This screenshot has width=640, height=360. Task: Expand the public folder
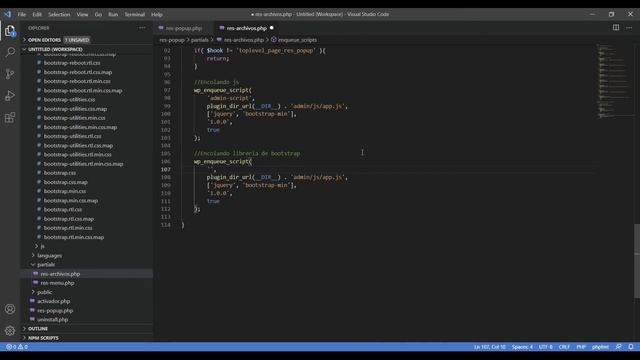pyautogui.click(x=44, y=292)
